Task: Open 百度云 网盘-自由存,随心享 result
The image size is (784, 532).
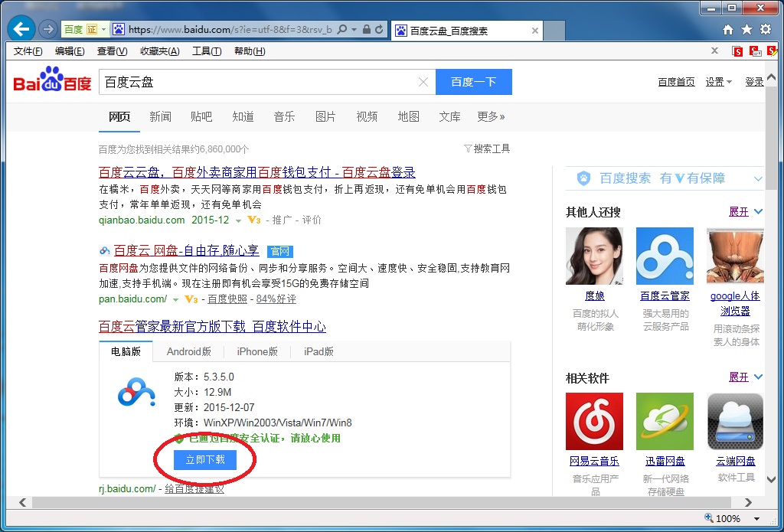Action: [x=187, y=250]
